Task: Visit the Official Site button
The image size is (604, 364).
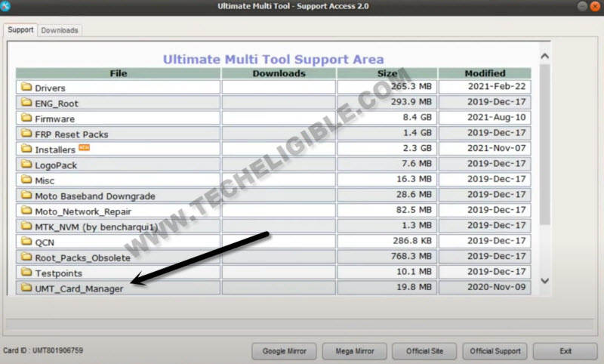Action: coord(424,351)
